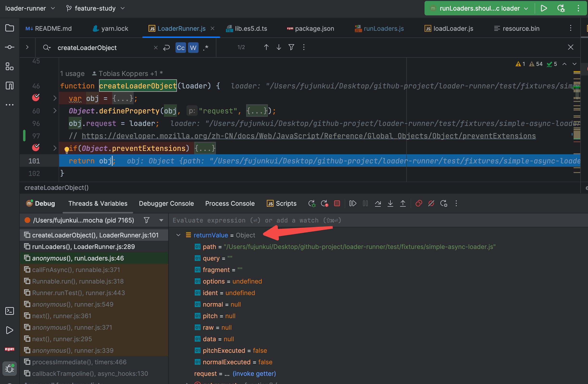Switch to the runLoaders.js editor tab
Viewport: 588px width, 384px height.
[383, 29]
